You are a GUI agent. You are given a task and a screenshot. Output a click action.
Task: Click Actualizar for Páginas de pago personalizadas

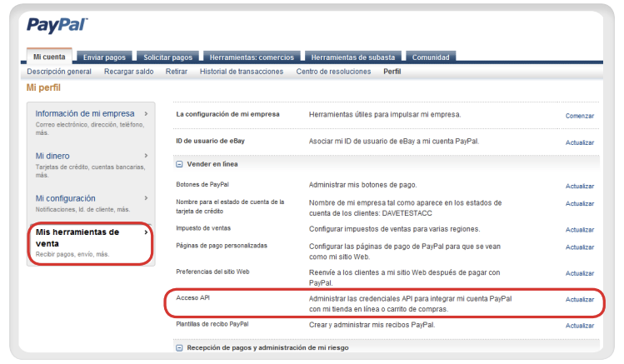(580, 247)
